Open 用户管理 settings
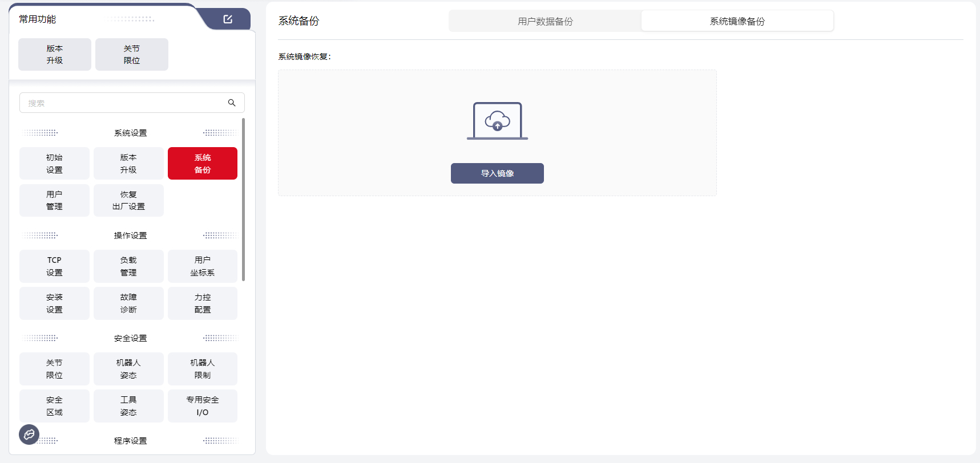Screen dimensions: 980x463 (54, 201)
